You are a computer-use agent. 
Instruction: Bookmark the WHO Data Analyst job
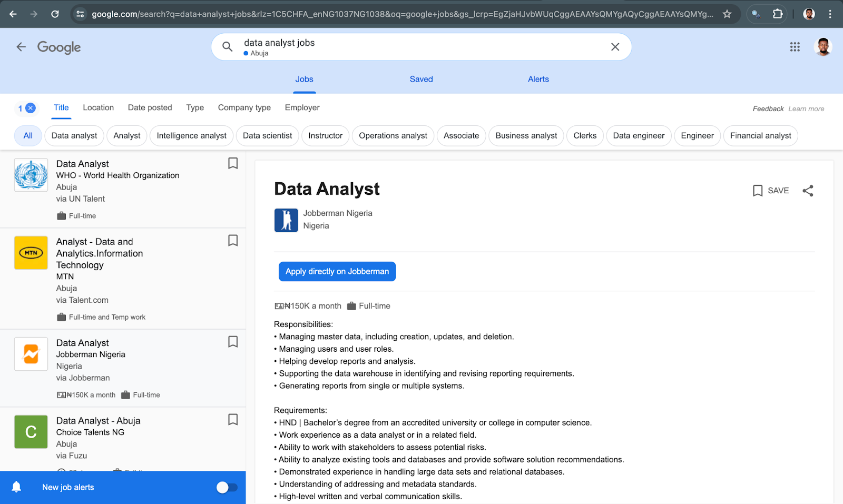[x=233, y=163]
